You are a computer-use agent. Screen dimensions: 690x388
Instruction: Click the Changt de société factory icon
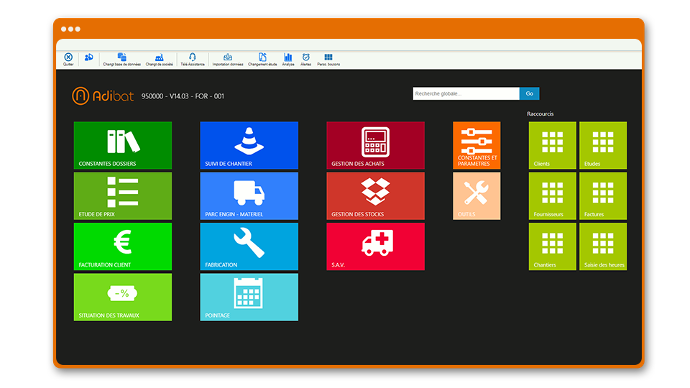[x=159, y=57]
